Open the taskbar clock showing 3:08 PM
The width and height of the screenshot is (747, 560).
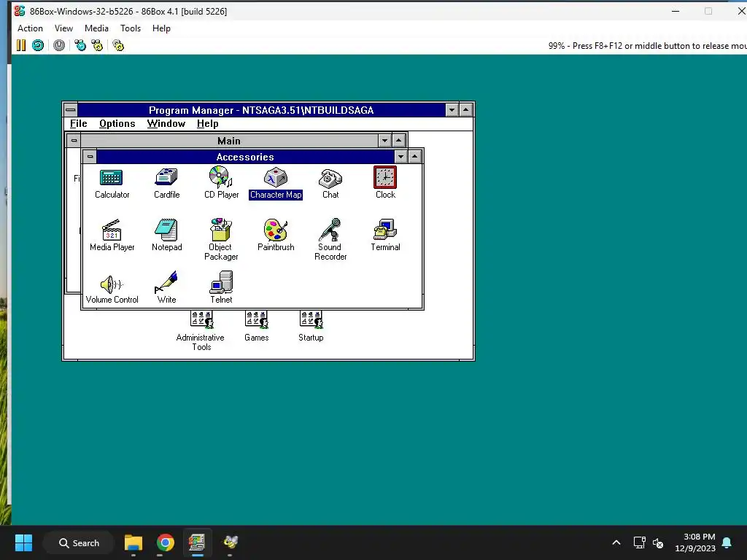click(695, 542)
